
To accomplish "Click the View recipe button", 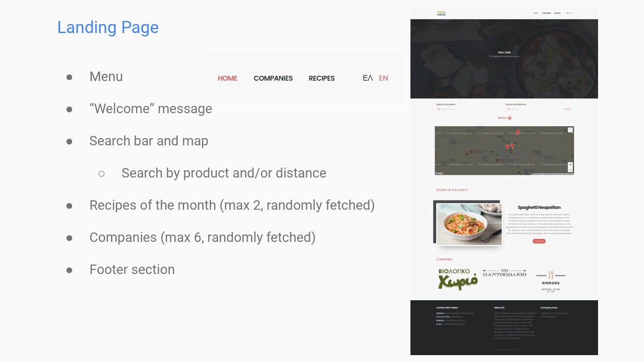I will click(539, 241).
